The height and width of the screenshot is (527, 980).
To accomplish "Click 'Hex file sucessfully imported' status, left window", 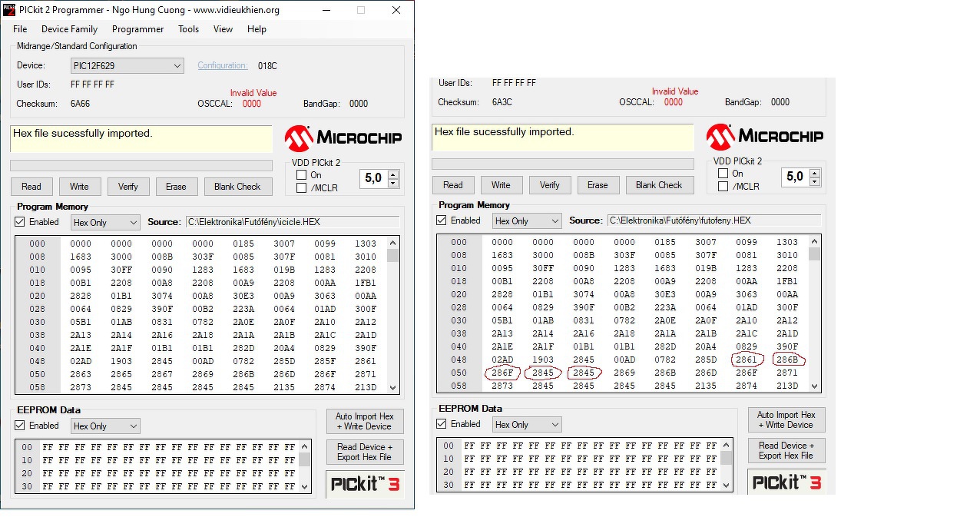I will pos(141,139).
